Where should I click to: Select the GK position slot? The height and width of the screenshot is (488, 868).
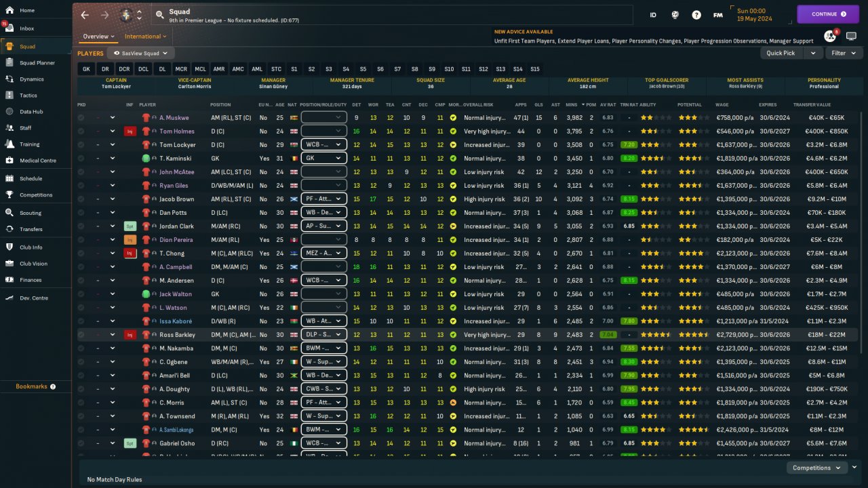(x=86, y=69)
